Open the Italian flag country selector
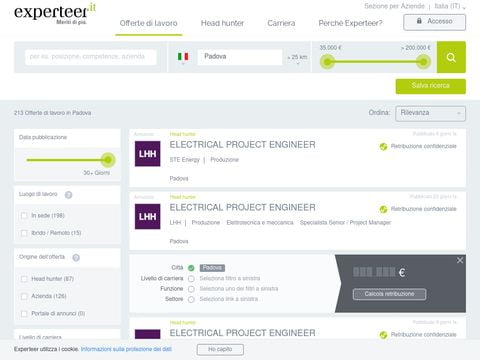 (x=183, y=57)
